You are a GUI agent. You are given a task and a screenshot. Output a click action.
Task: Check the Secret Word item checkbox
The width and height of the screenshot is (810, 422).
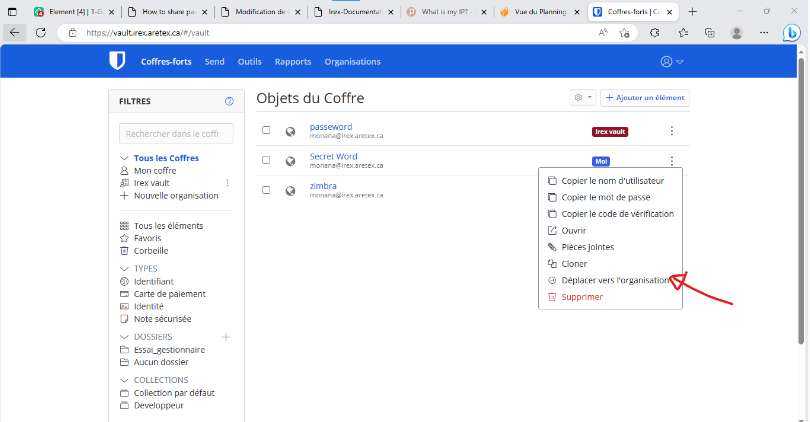[266, 160]
